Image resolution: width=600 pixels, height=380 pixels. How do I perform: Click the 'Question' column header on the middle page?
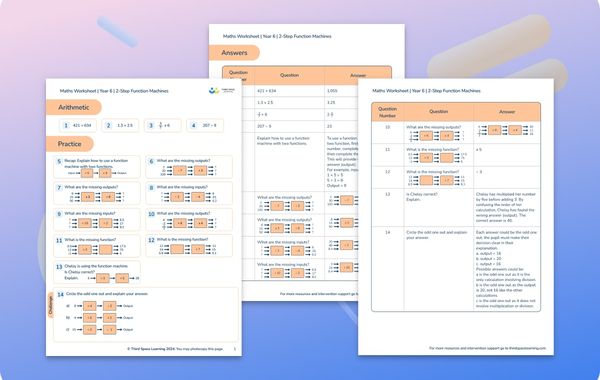point(289,75)
